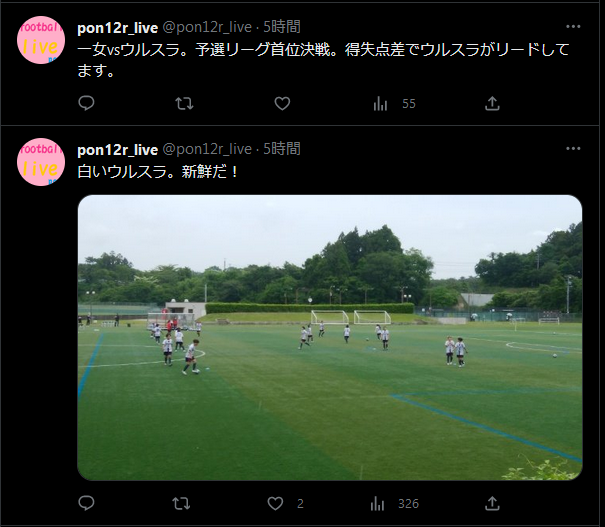Open pon12r_live avatar on second tweet
This screenshot has height=527, width=605.
pos(41,162)
